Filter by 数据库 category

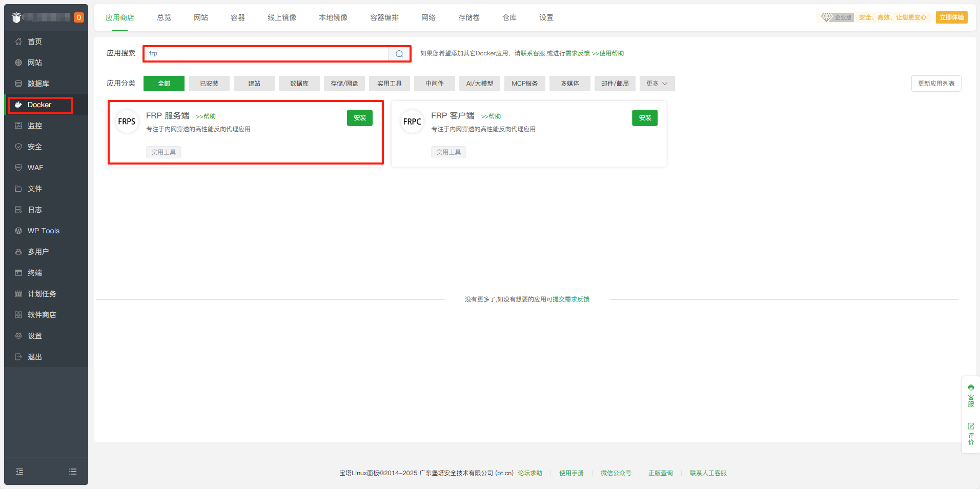click(299, 84)
